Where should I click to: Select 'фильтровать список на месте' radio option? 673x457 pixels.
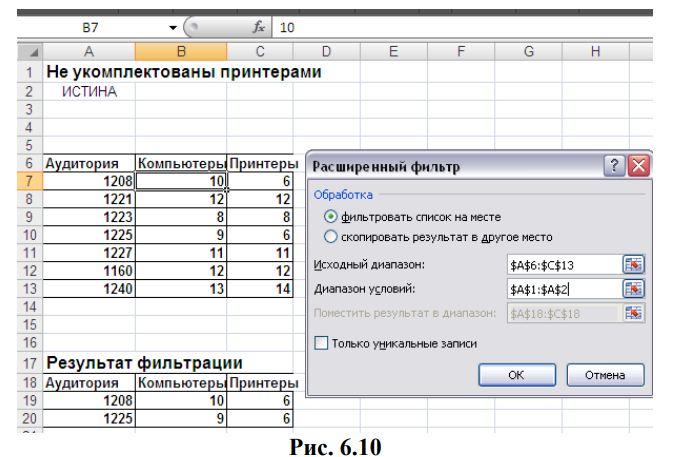pos(332,217)
